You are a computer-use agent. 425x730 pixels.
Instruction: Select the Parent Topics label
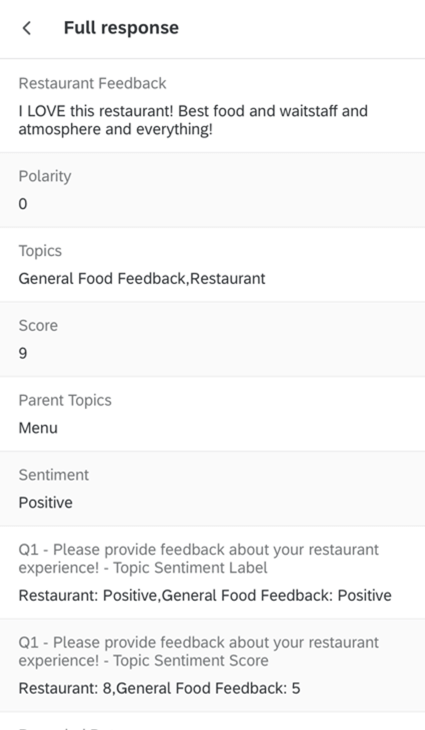pyautogui.click(x=65, y=400)
